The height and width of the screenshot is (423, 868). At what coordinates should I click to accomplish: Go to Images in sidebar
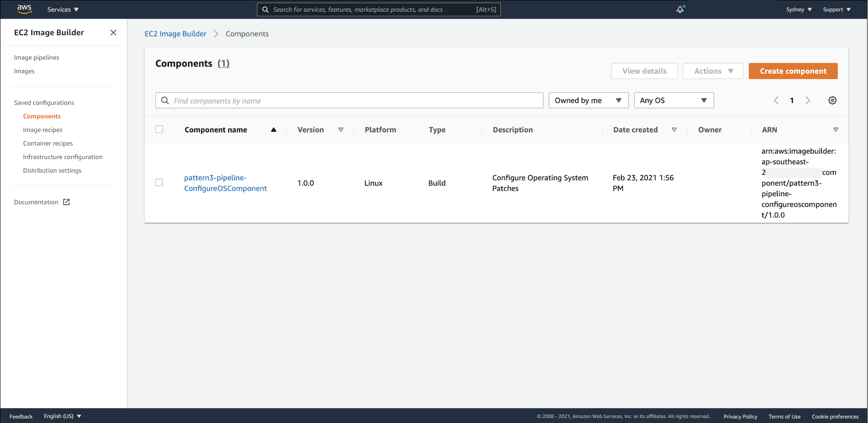[24, 71]
